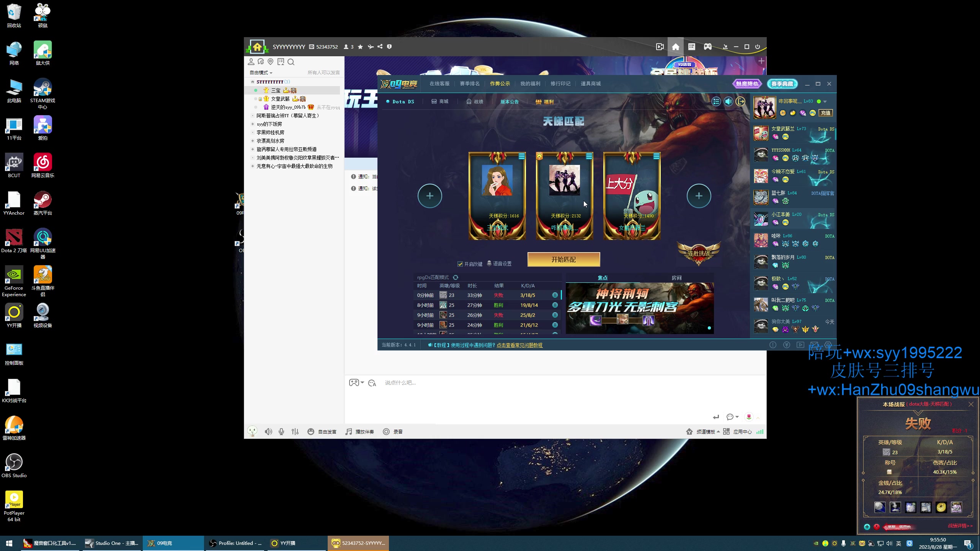Open OBS Studio desktop shortcut
This screenshot has height=551, width=980.
14,466
